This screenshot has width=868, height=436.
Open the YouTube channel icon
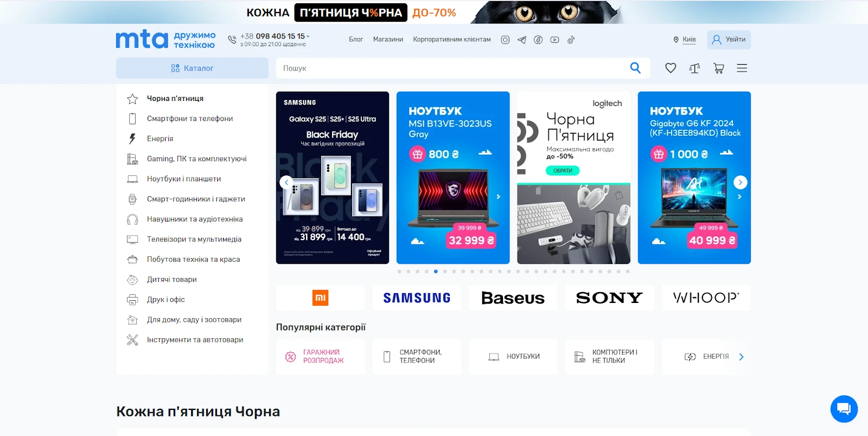(554, 40)
